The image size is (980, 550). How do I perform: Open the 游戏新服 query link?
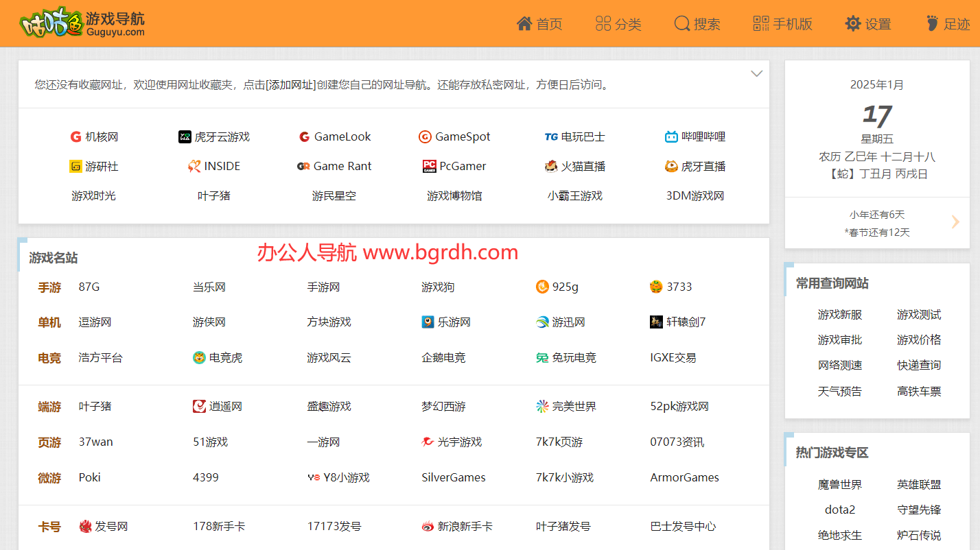(840, 314)
